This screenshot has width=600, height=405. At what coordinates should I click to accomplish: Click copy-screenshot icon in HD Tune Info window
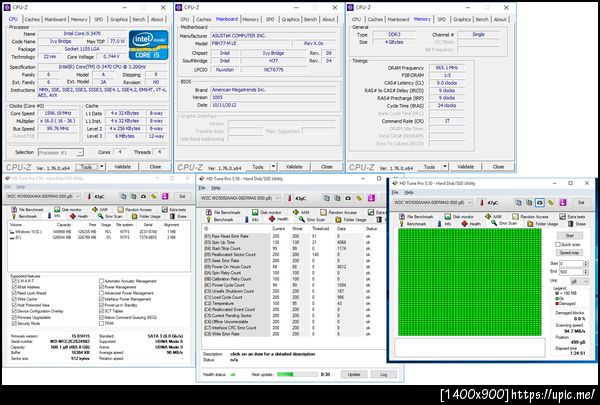(x=133, y=196)
